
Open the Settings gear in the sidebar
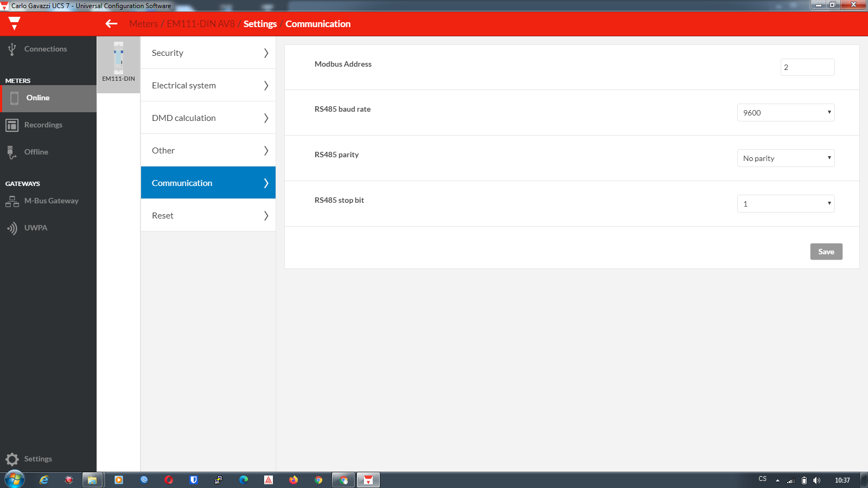point(12,459)
